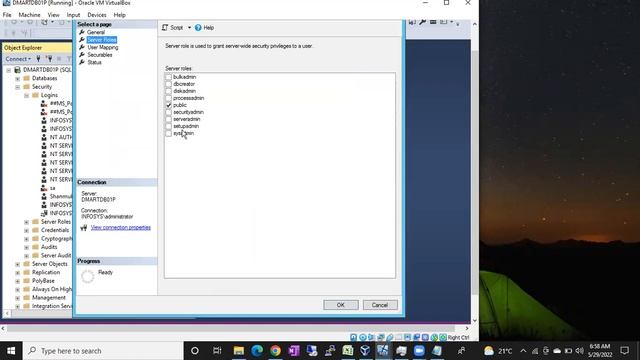This screenshot has height=360, width=640.
Task: Open Zoom from taskbar
Action: (x=419, y=351)
